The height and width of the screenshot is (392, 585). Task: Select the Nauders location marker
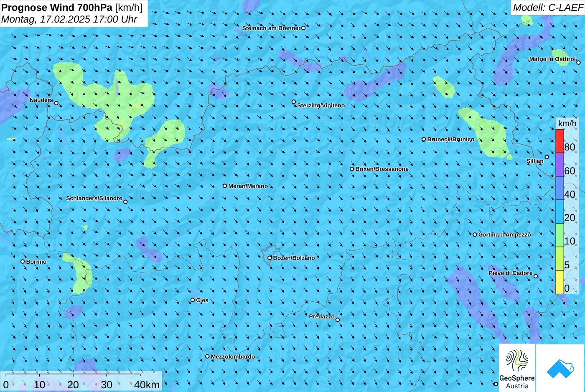(x=56, y=103)
